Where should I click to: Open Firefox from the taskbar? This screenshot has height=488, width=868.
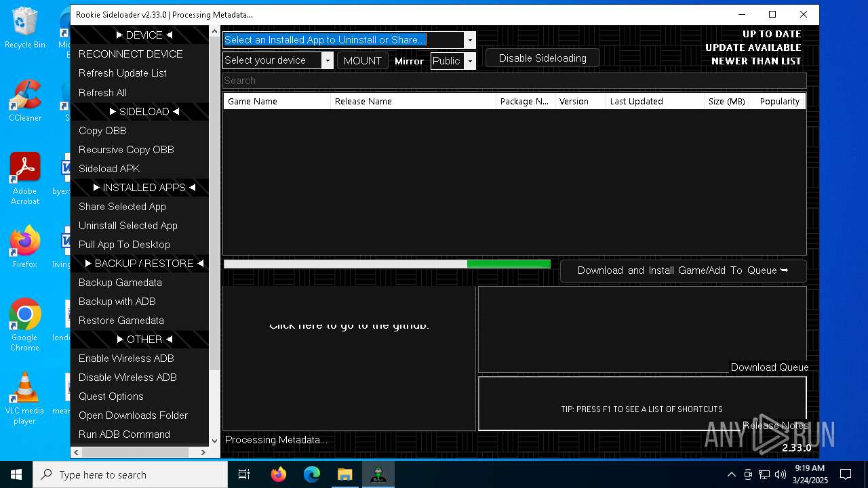[279, 474]
